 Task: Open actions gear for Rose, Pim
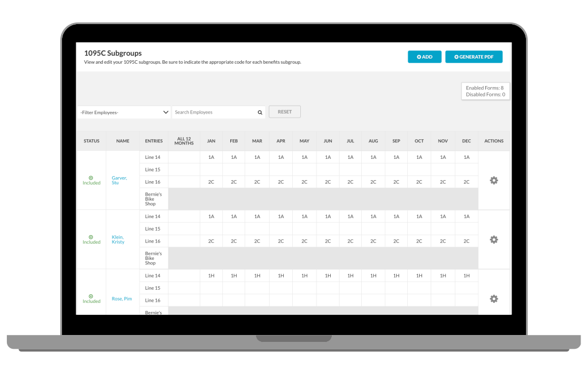pyautogui.click(x=493, y=299)
